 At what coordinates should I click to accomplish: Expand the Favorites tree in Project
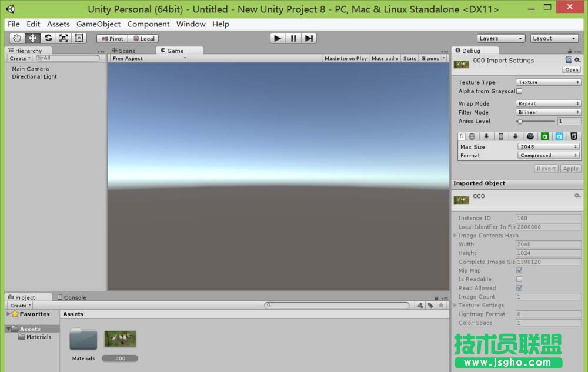(x=8, y=314)
